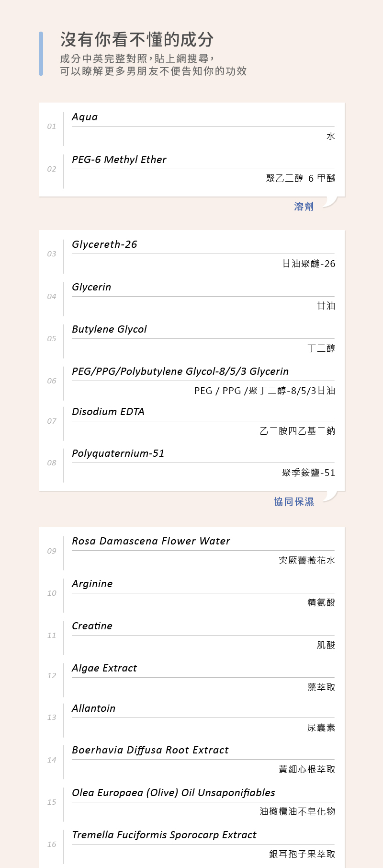Click the Glycereth-26 ingredient name
Image resolution: width=383 pixels, height=868 pixels.
[x=104, y=244]
